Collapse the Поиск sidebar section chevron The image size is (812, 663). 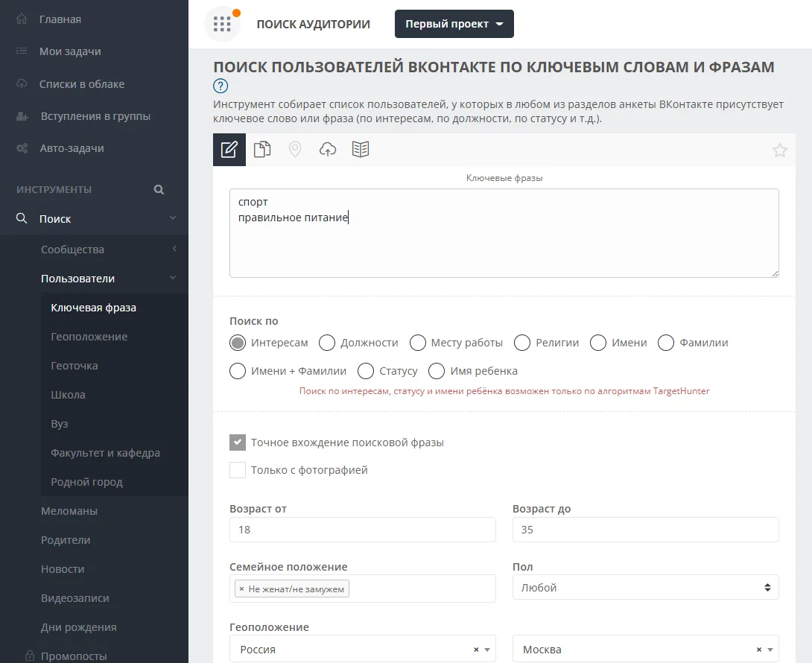[x=173, y=218]
